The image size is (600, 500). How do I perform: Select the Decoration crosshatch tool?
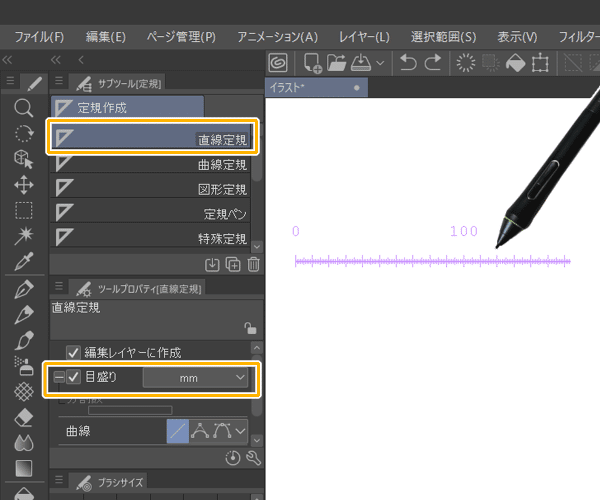click(x=24, y=392)
